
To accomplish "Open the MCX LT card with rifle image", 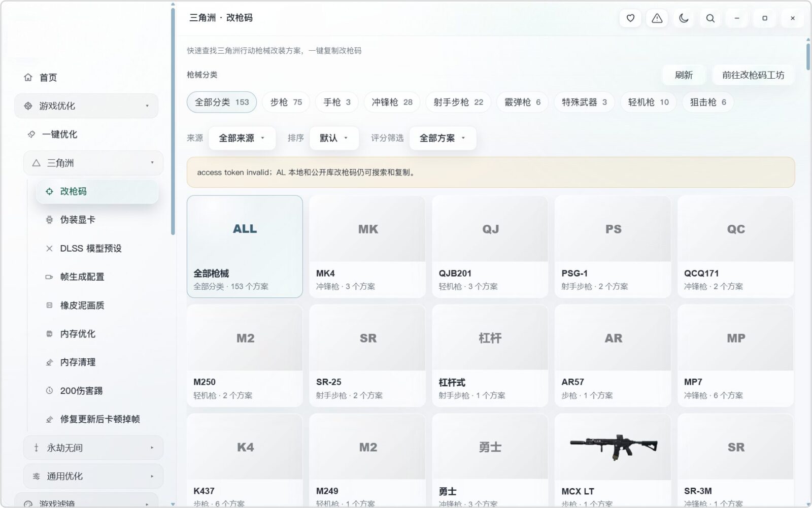I will click(613, 461).
